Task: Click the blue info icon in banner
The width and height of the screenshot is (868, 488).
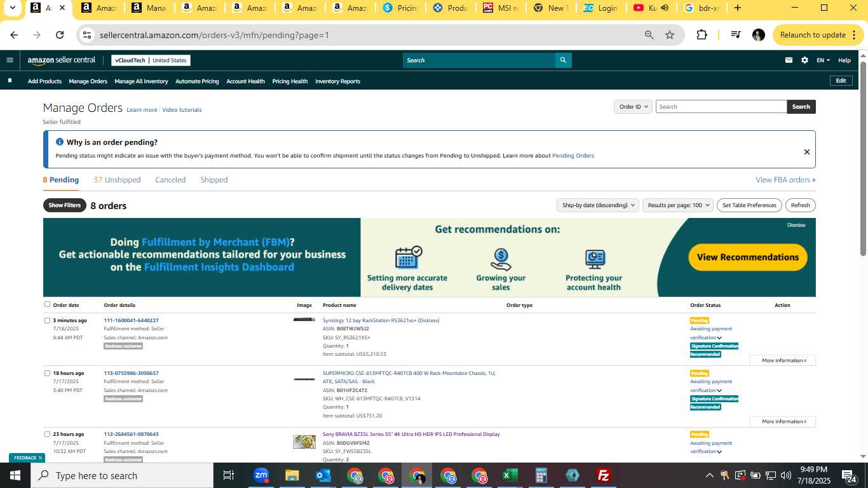Action: coord(60,142)
